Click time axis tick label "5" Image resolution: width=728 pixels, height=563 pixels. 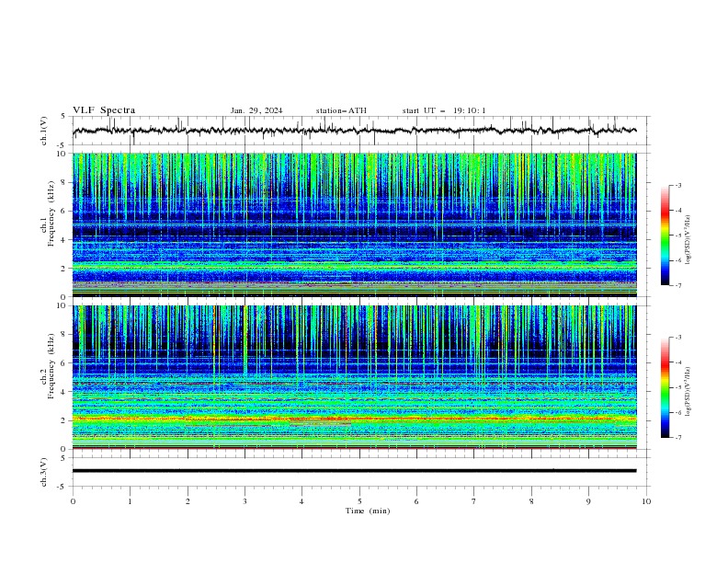pyautogui.click(x=359, y=501)
